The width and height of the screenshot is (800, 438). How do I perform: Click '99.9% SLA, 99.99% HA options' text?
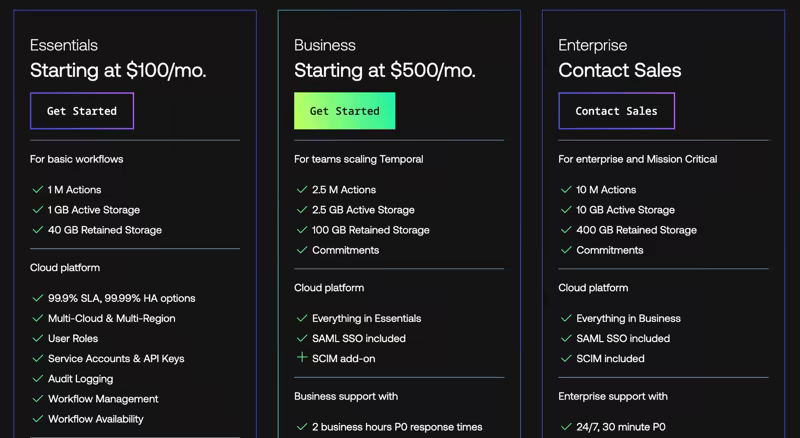(x=122, y=299)
